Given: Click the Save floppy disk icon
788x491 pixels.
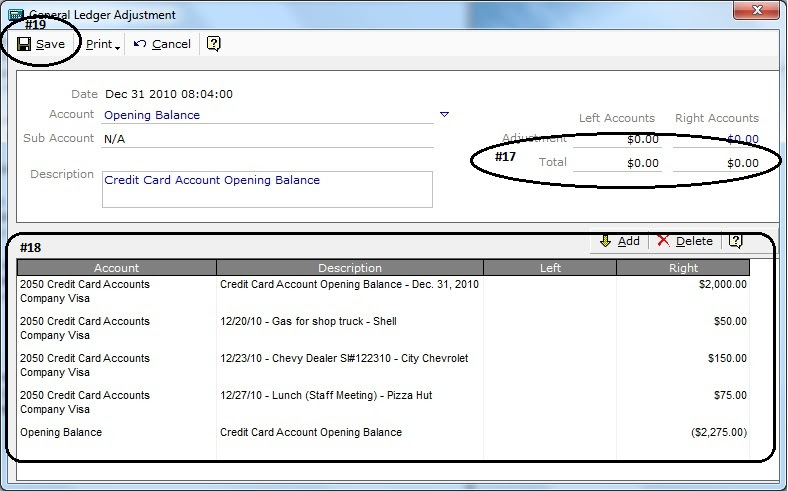Looking at the screenshot, I should [x=24, y=44].
